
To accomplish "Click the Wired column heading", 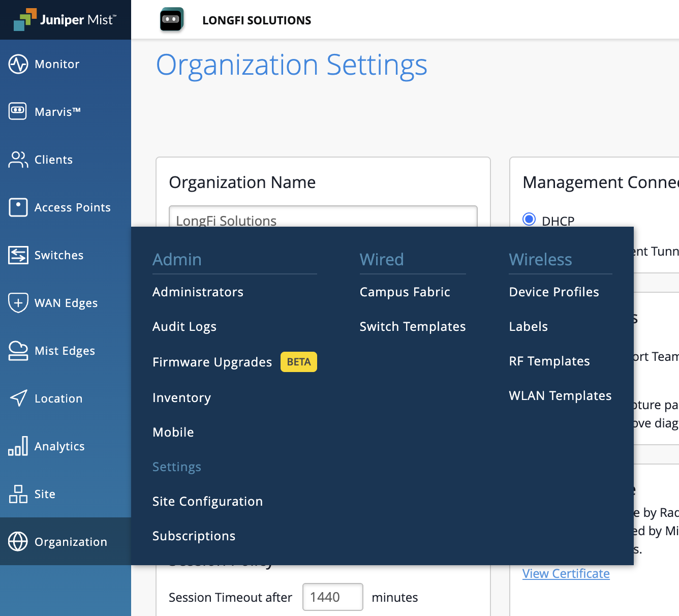I will [382, 259].
